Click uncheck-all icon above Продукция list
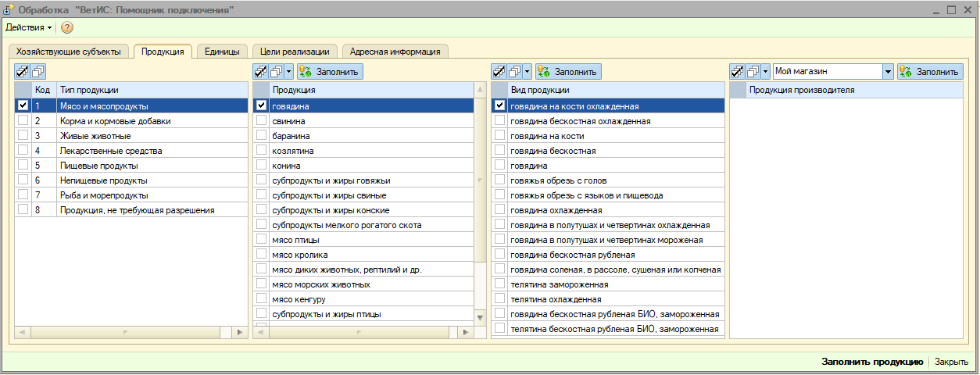The height and width of the screenshot is (375, 980). tap(277, 71)
